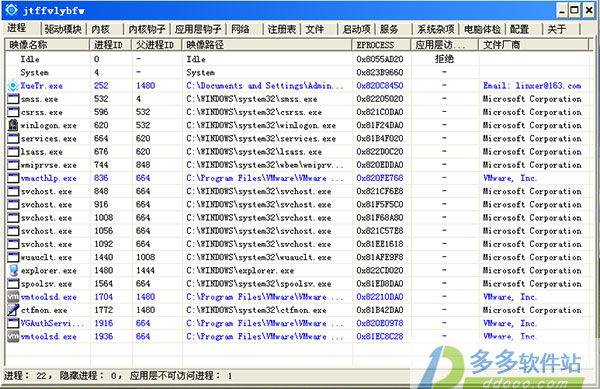Viewport: 600px width, 389px height.
Task: Click icon of svchost.exe PID 916
Action: pyautogui.click(x=13, y=205)
